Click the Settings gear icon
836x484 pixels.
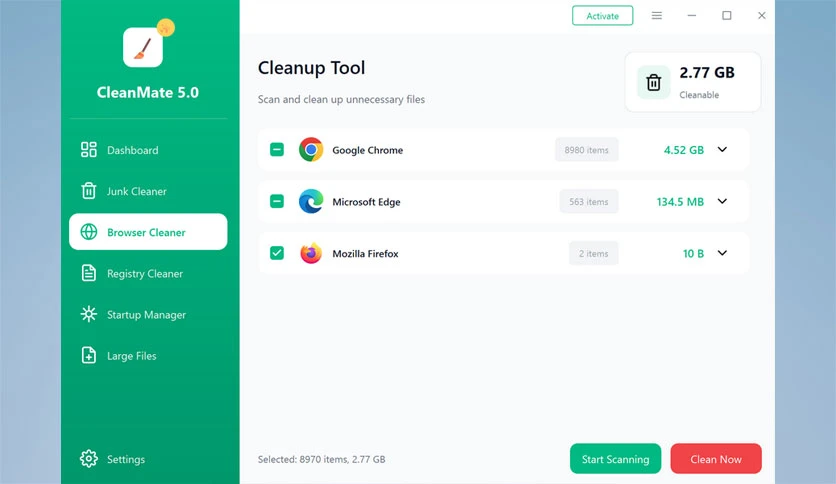[89, 458]
